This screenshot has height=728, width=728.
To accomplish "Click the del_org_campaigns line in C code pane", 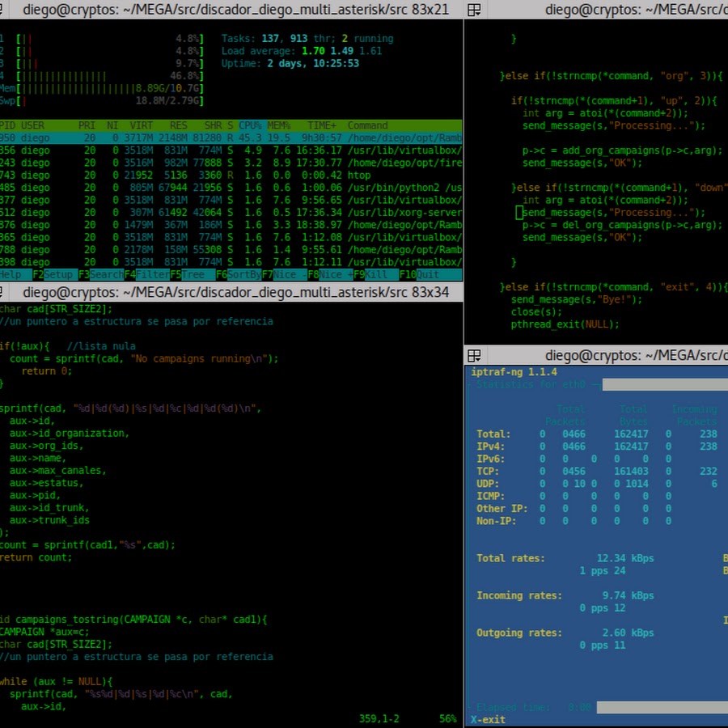I will [x=623, y=225].
